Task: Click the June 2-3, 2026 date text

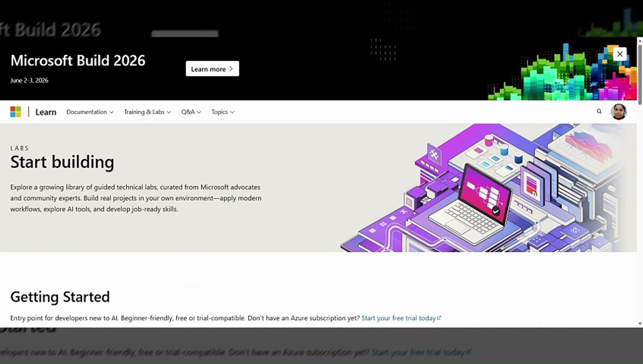Action: (29, 80)
